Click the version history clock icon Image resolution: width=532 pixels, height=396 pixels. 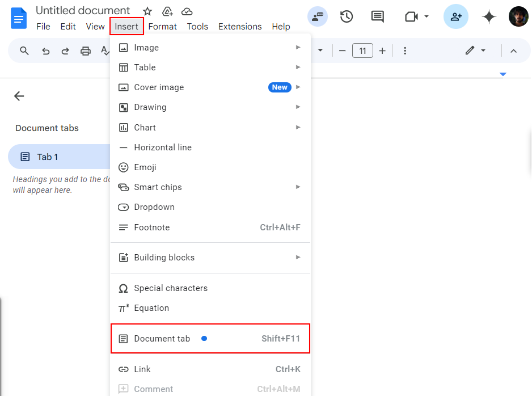pos(347,17)
